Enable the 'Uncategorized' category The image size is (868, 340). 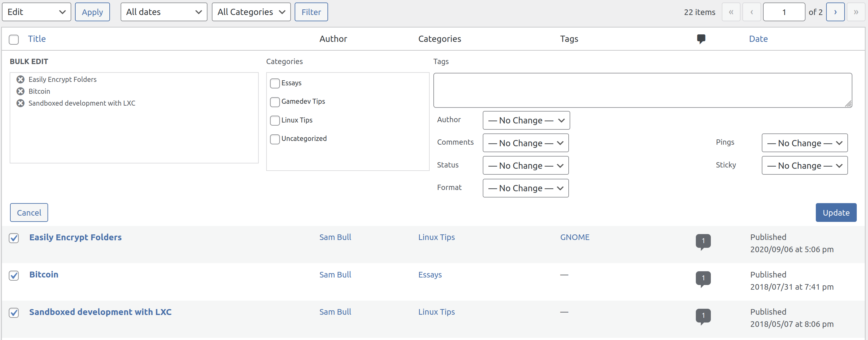275,139
